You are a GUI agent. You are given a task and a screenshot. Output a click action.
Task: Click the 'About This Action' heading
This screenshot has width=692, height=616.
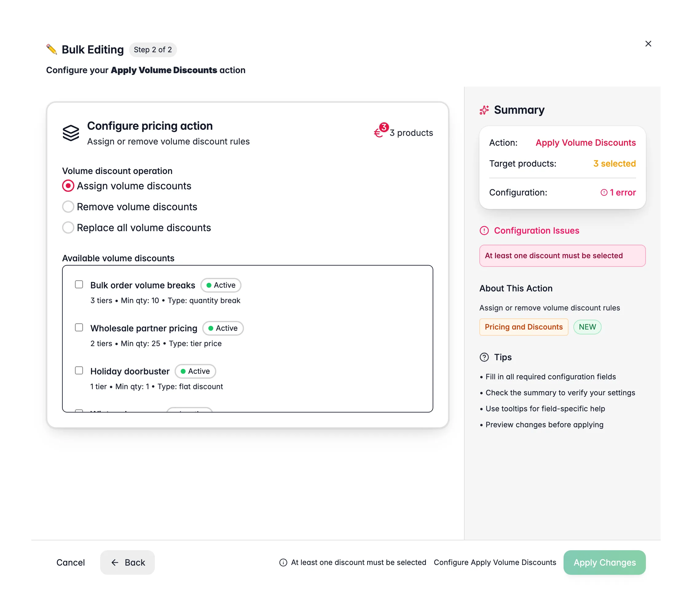tap(516, 289)
